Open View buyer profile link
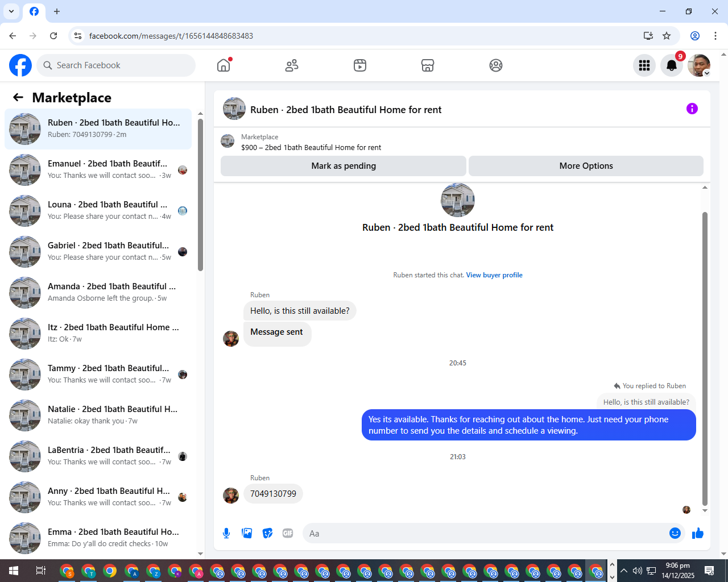The height and width of the screenshot is (582, 728). [x=494, y=275]
